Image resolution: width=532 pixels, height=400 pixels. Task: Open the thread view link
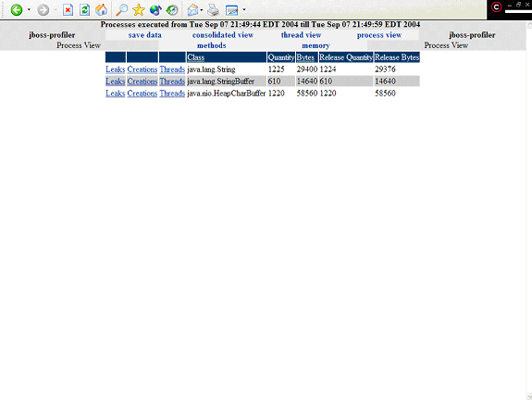[301, 35]
